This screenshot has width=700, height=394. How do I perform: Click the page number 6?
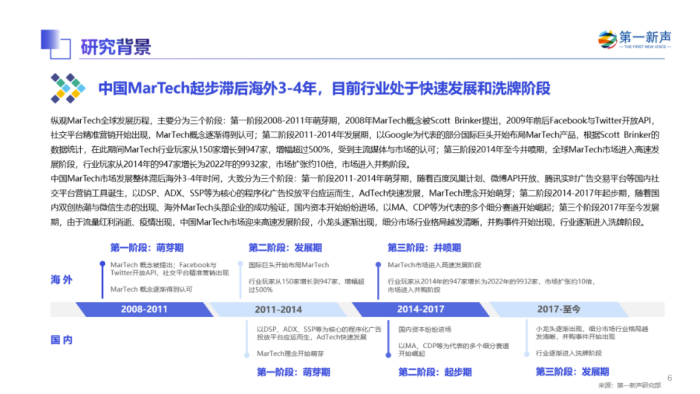pyautogui.click(x=670, y=378)
